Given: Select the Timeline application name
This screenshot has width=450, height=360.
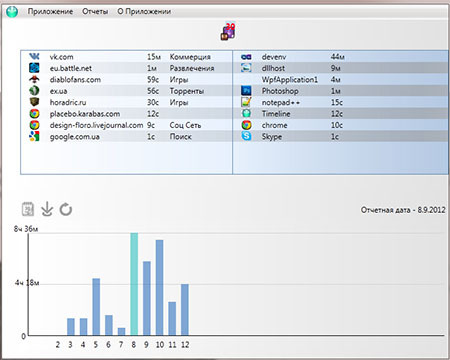Looking at the screenshot, I should pyautogui.click(x=276, y=114).
